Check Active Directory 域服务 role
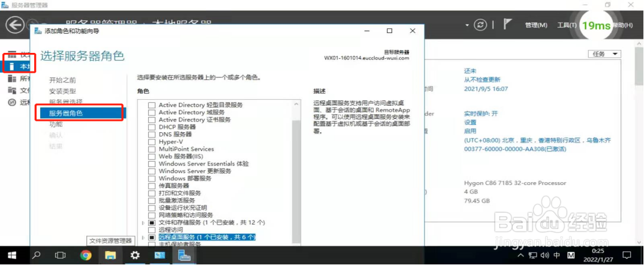The width and height of the screenshot is (644, 265). (152, 112)
